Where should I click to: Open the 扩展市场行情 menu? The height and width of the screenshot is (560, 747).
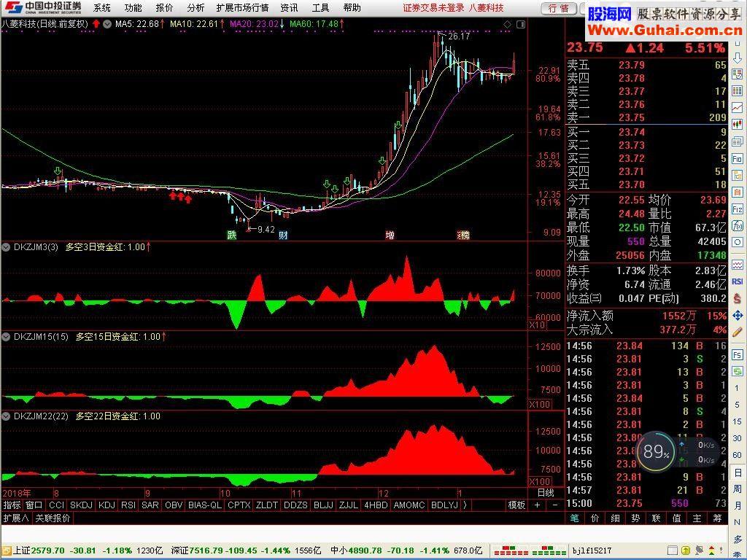click(x=242, y=7)
